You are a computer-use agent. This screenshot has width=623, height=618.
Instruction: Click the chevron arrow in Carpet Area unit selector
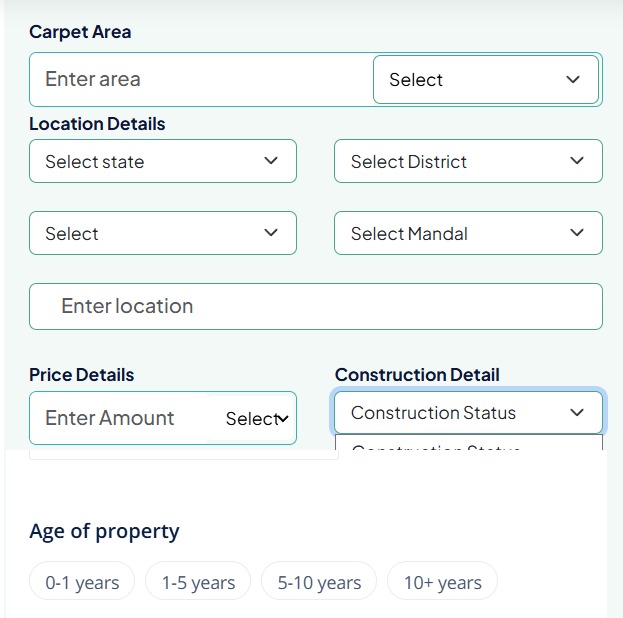(573, 79)
